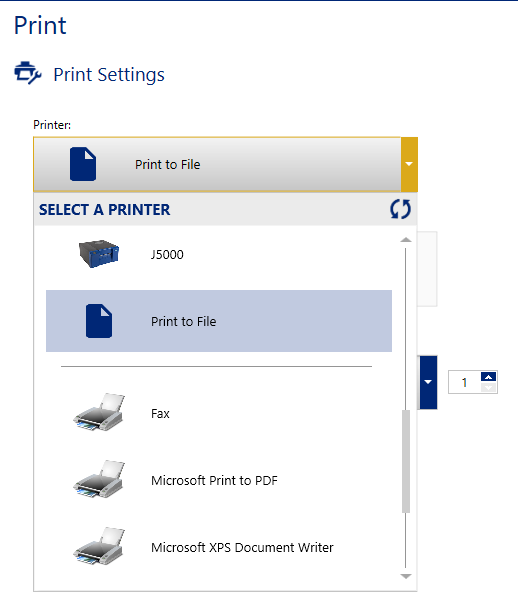Click the Microsoft XPS Document Writer printer icon
The image size is (518, 603).
[x=99, y=546]
